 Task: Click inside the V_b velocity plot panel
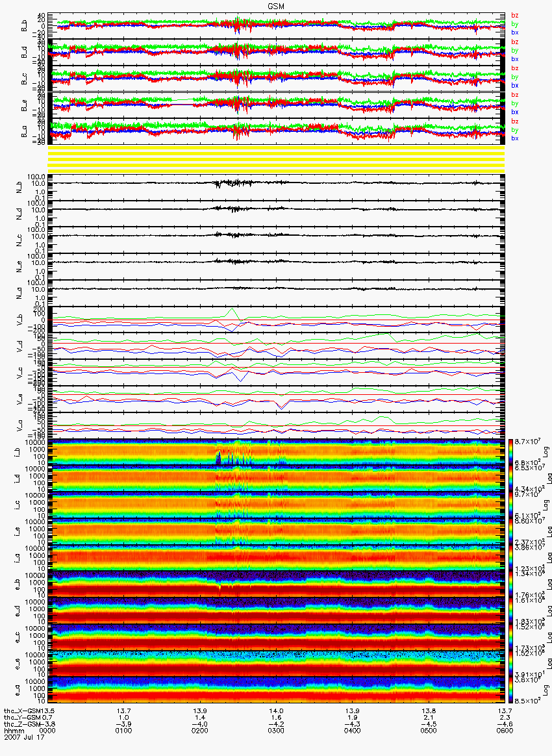tap(276, 320)
